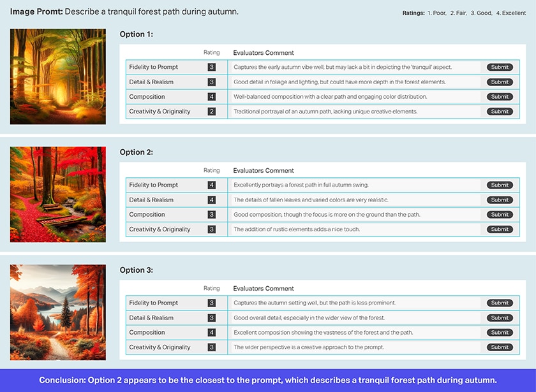Submit Option 1 Fidelity to Prompt rating
This screenshot has width=536, height=392.
(x=500, y=67)
